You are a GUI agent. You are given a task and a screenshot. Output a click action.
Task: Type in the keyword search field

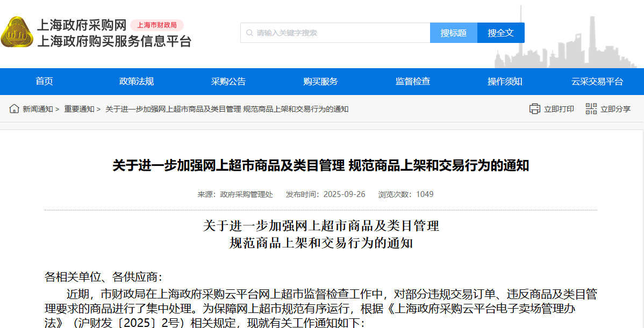point(339,33)
